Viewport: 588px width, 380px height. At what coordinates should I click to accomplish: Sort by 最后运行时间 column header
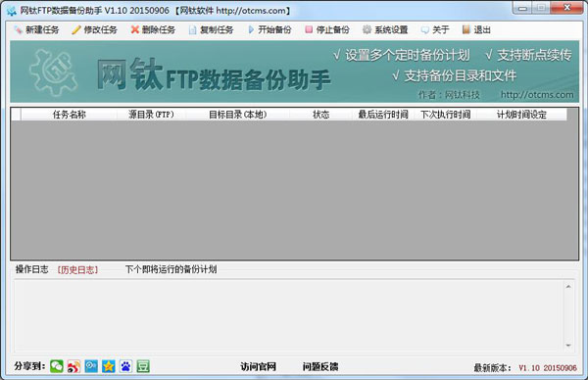(383, 115)
